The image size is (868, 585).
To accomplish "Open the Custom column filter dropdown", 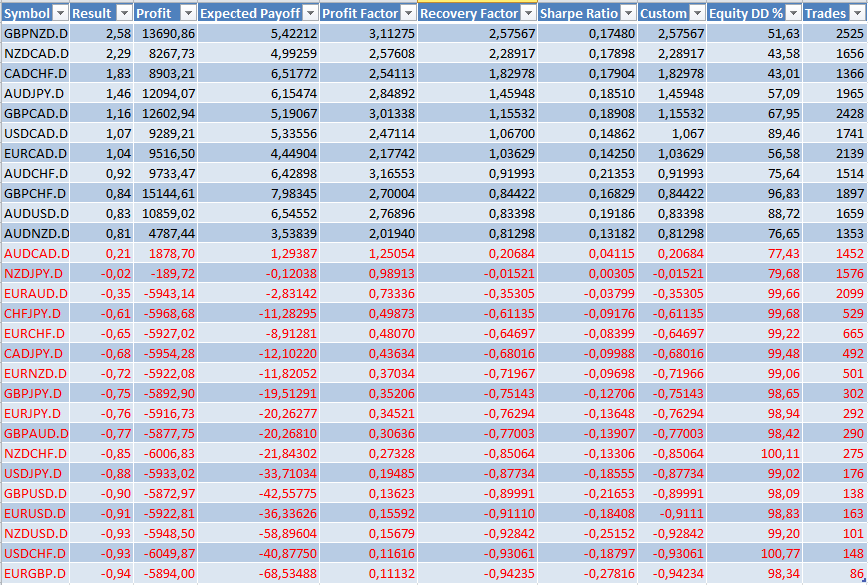I will coord(698,13).
